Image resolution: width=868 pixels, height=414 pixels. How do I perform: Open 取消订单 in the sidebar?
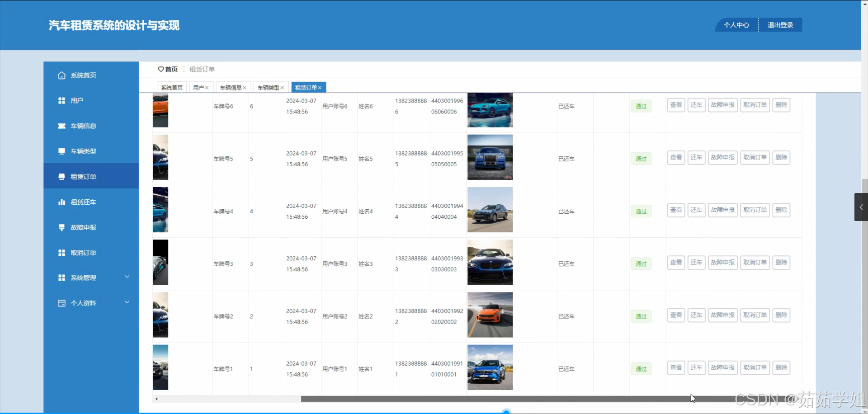click(x=91, y=253)
